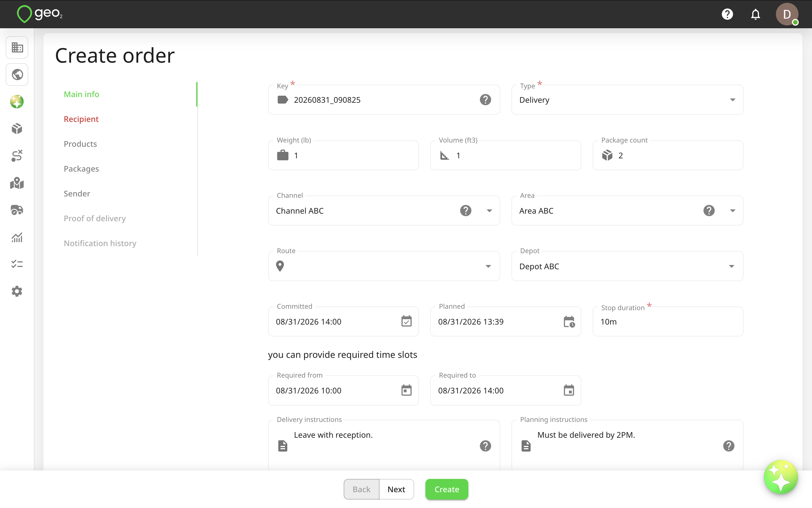The height and width of the screenshot is (508, 812).
Task: Click the Back button
Action: [361, 489]
